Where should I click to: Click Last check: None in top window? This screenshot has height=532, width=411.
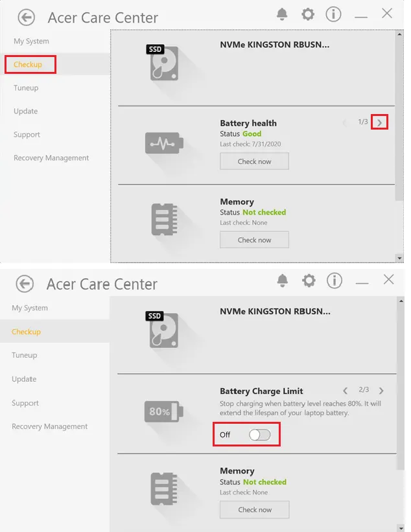pos(243,222)
